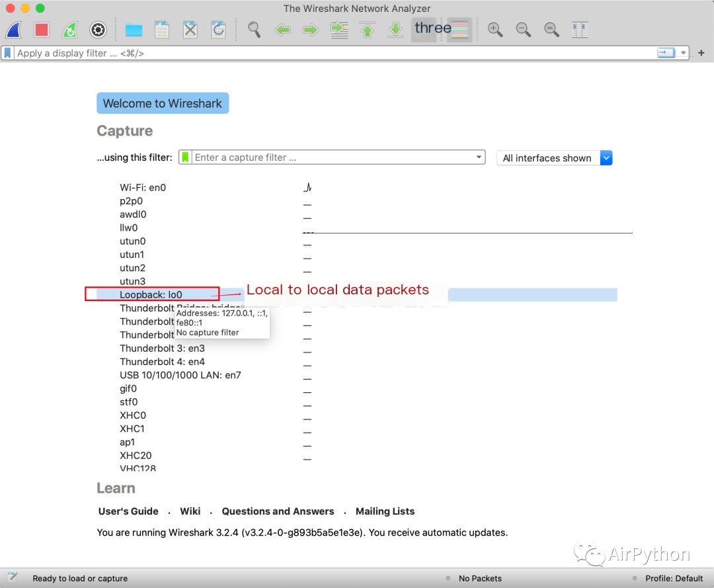The width and height of the screenshot is (714, 588).
Task: Select awdl0 interface
Action: pyautogui.click(x=133, y=214)
